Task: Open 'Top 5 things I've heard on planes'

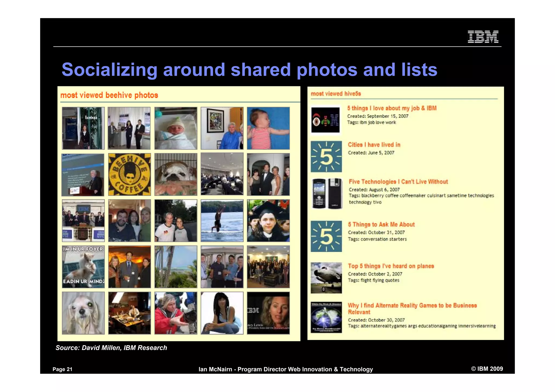Action: click(x=391, y=266)
